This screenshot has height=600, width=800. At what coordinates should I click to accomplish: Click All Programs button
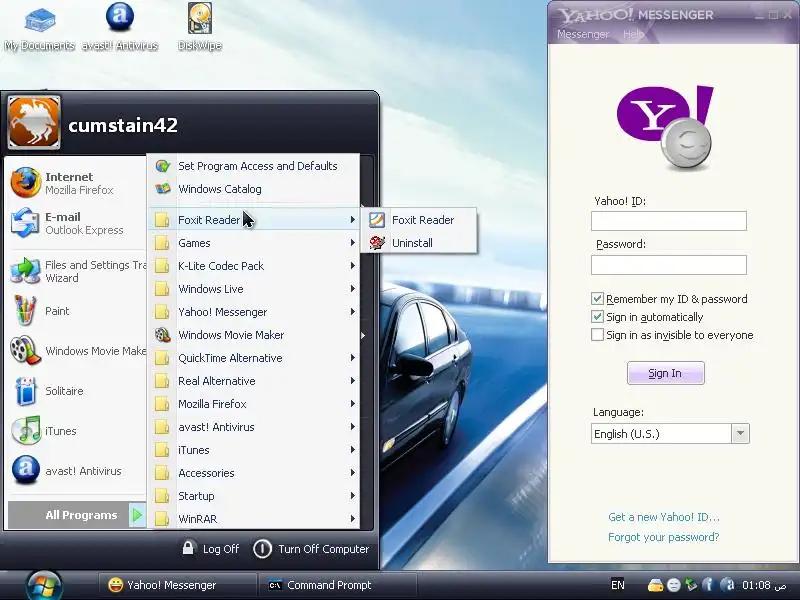77,515
